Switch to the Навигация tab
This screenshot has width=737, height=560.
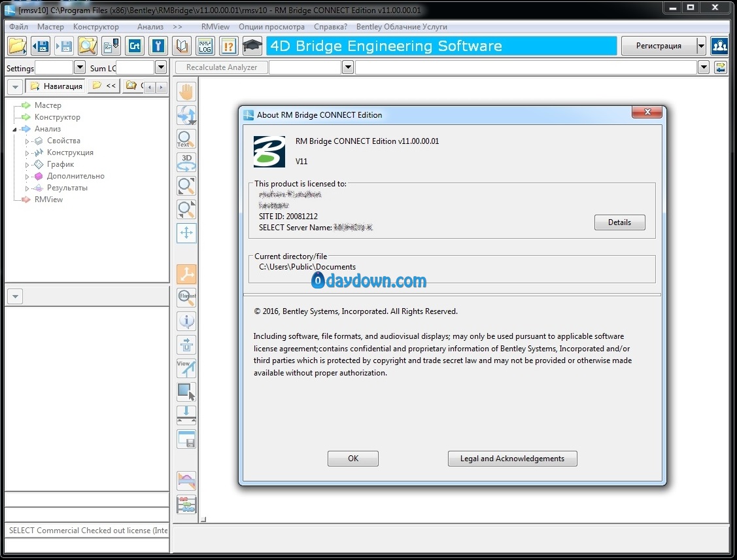tap(56, 86)
